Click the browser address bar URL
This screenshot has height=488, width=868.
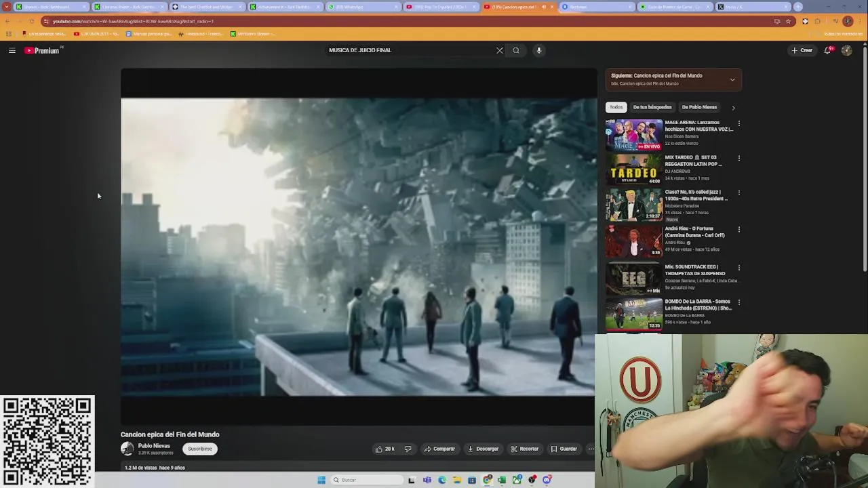point(134,21)
